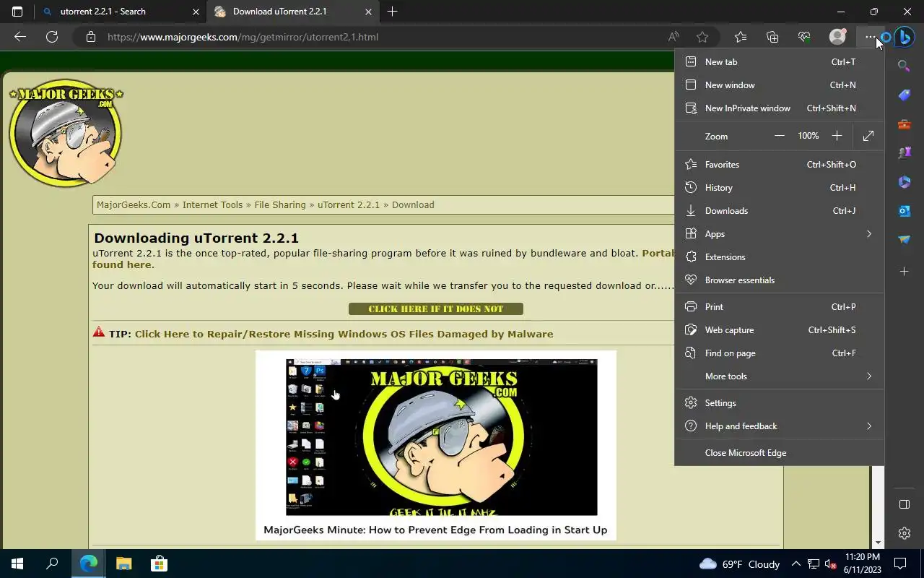Show hidden tray icons chevron
924x578 pixels.
tap(796, 564)
